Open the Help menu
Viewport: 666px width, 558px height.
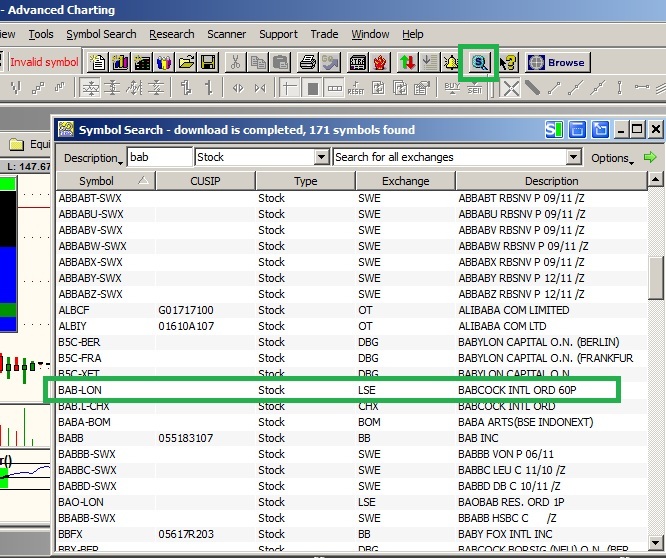point(412,34)
